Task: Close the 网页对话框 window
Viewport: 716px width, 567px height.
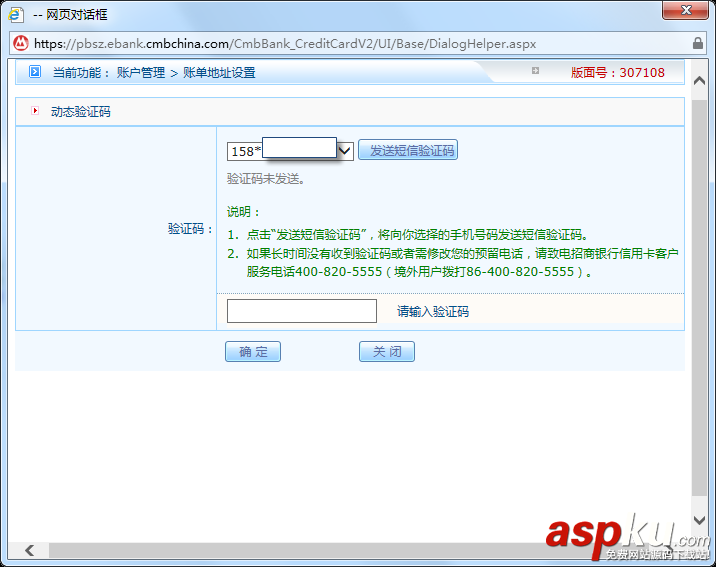Action: tap(685, 10)
